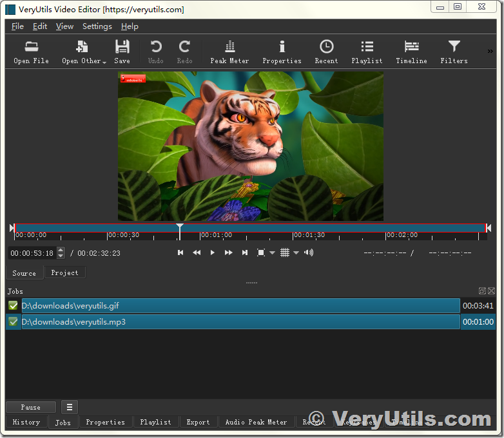The width and height of the screenshot is (504, 438).
Task: Increment the timecode with up arrow
Action: click(61, 250)
